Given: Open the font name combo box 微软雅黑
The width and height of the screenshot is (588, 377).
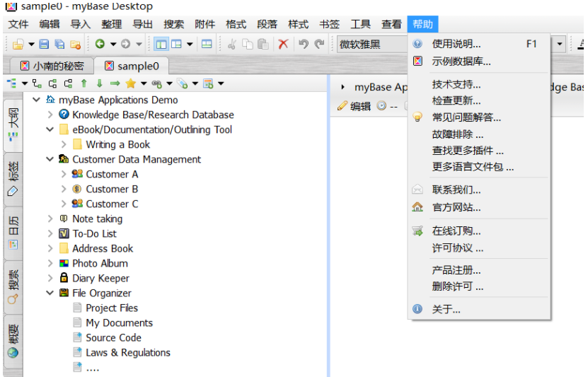Looking at the screenshot, I should pos(372,45).
